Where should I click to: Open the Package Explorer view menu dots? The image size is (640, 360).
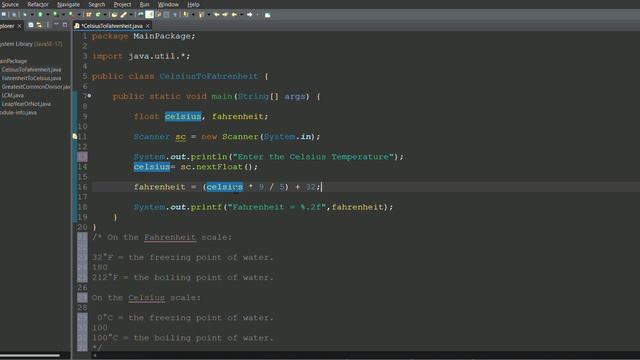[48, 25]
